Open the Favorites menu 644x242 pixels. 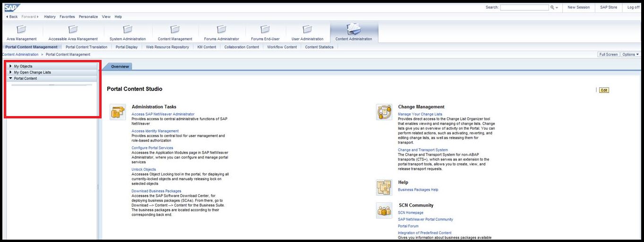coord(67,17)
